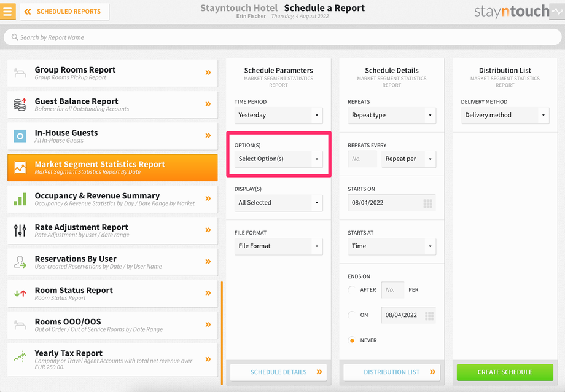Image resolution: width=565 pixels, height=392 pixels.
Task: Open the File Format dropdown
Action: (279, 246)
